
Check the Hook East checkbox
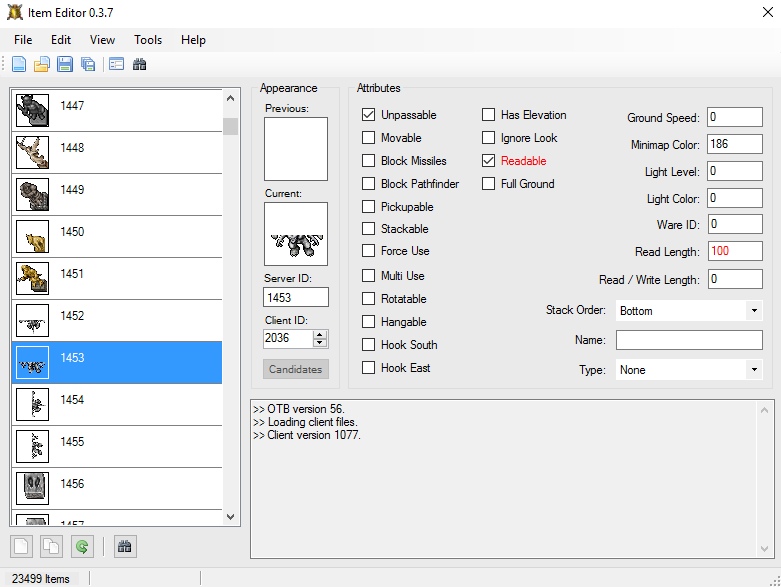point(369,367)
